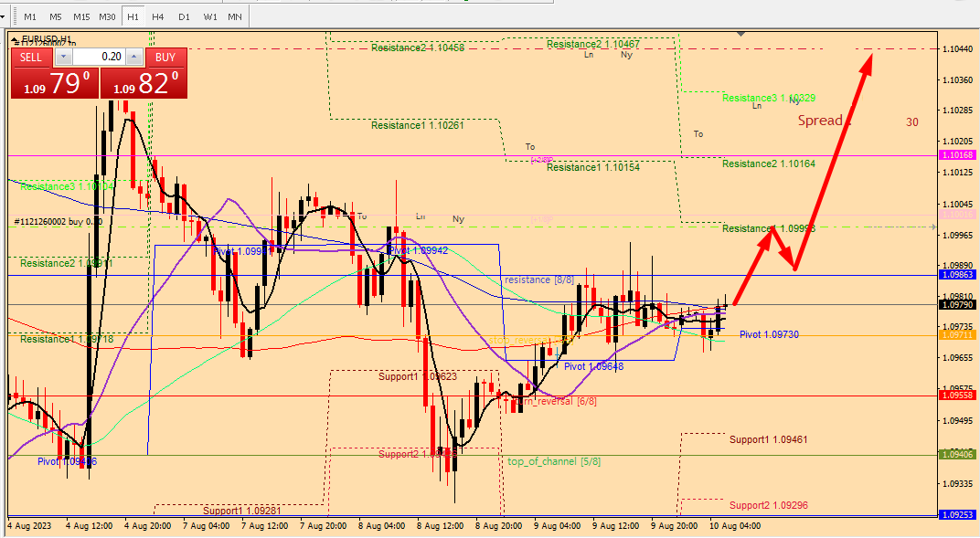
Task: Click the Support1 1.09281 label
Action: [x=242, y=512]
